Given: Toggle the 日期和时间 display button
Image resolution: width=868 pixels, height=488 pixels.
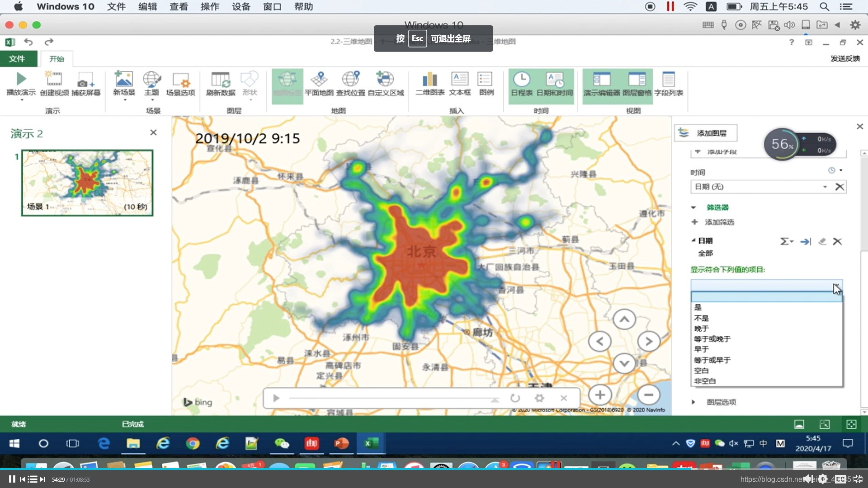Looking at the screenshot, I should 554,80.
